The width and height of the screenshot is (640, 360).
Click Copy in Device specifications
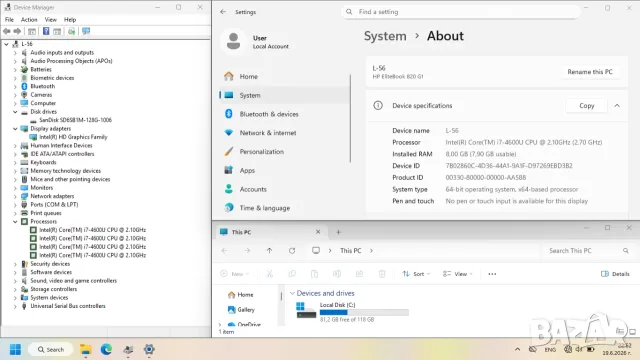pos(587,106)
